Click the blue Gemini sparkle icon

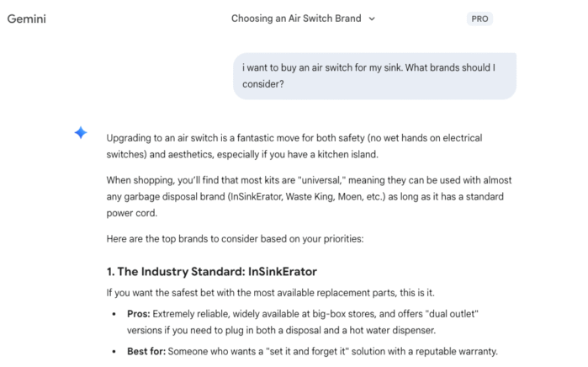81,133
